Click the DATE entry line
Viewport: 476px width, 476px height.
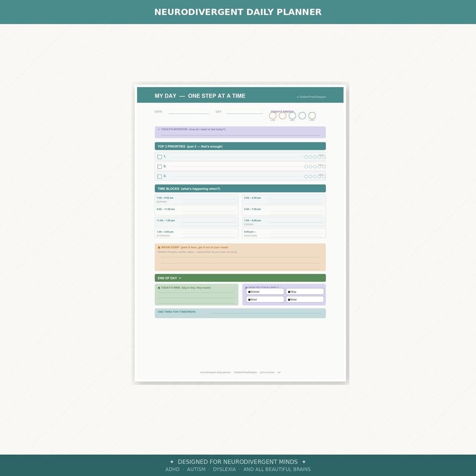point(188,113)
